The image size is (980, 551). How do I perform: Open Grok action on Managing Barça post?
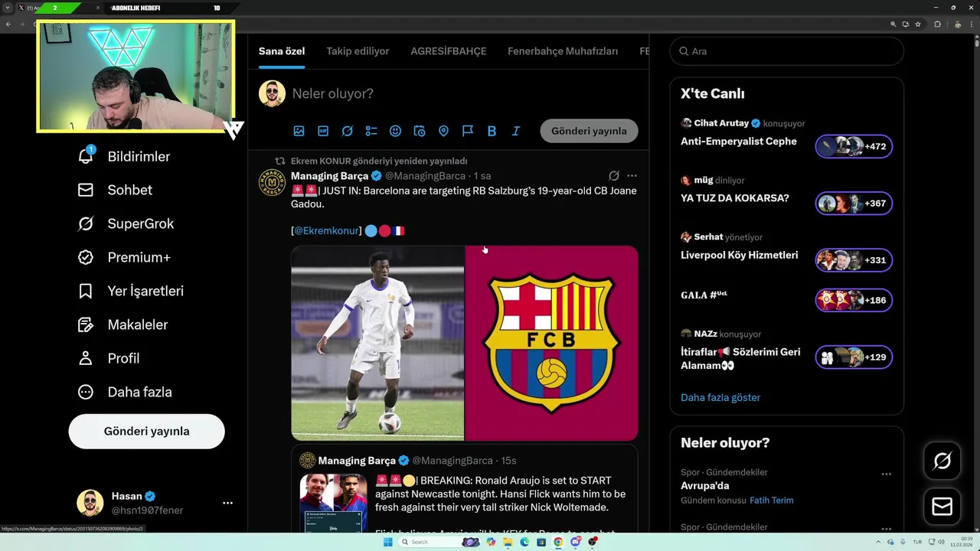pos(613,176)
